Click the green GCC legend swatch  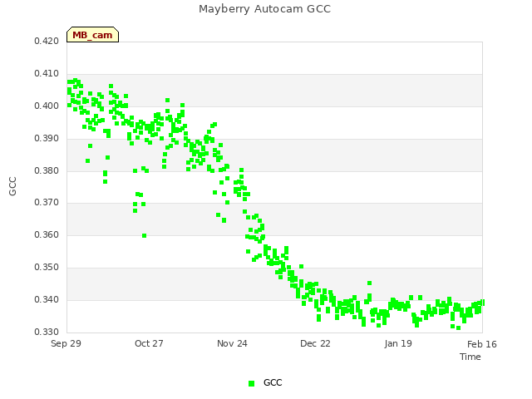coord(251,383)
